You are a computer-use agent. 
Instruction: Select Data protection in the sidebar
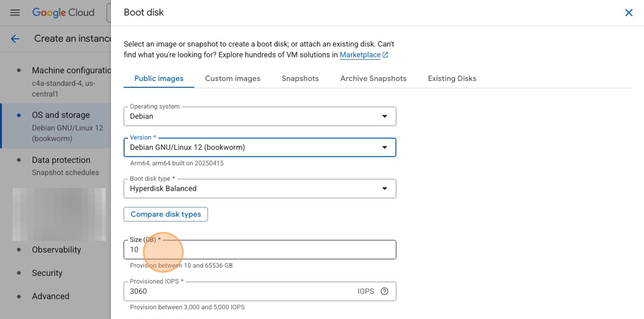(55, 166)
